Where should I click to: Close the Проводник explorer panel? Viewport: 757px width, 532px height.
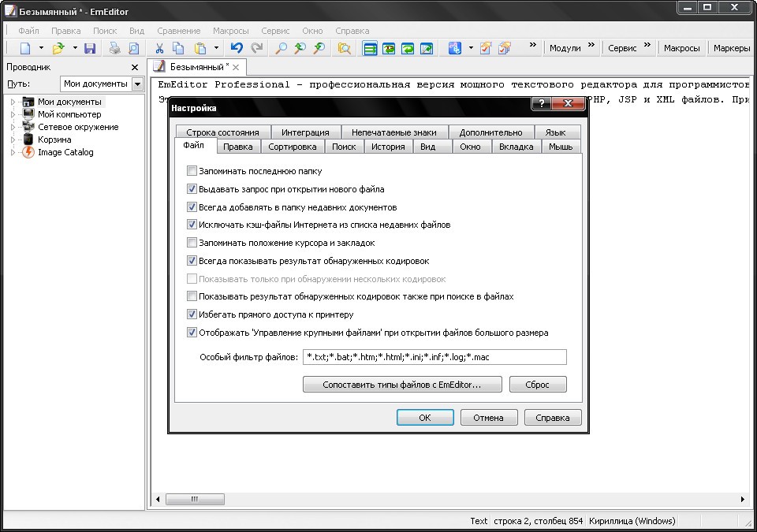135,67
